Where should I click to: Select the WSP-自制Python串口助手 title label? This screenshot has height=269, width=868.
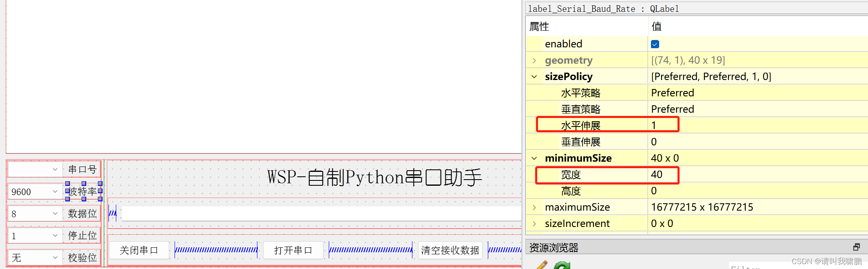(374, 178)
